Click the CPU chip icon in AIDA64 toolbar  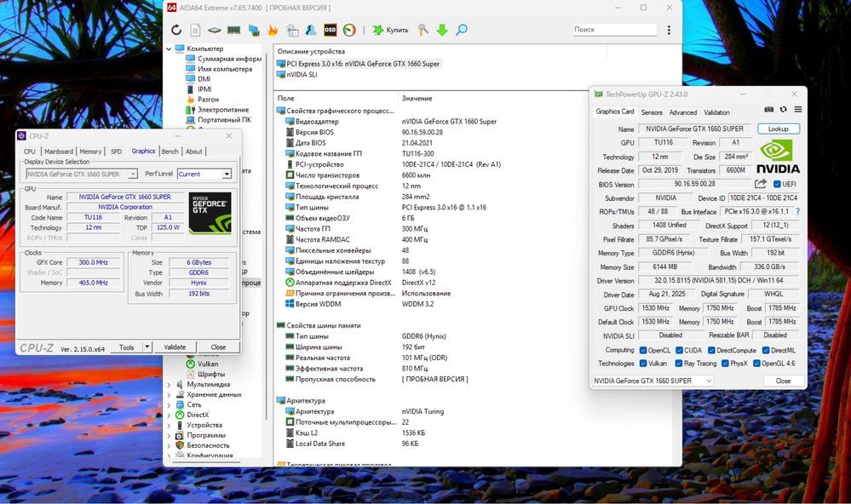click(215, 31)
